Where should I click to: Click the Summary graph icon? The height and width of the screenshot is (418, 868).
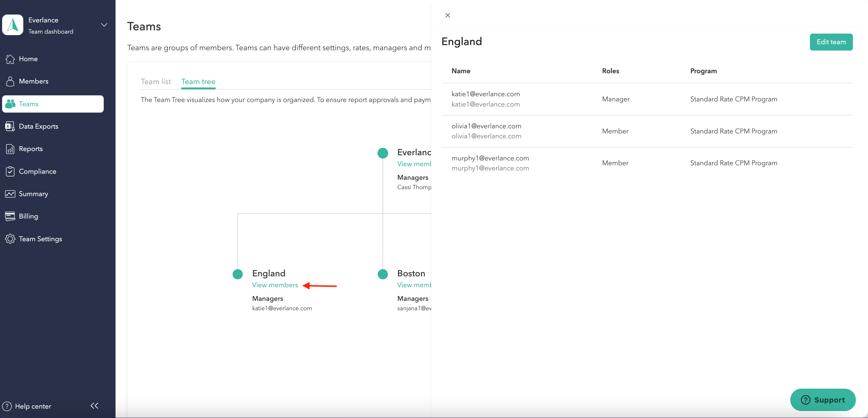(10, 194)
